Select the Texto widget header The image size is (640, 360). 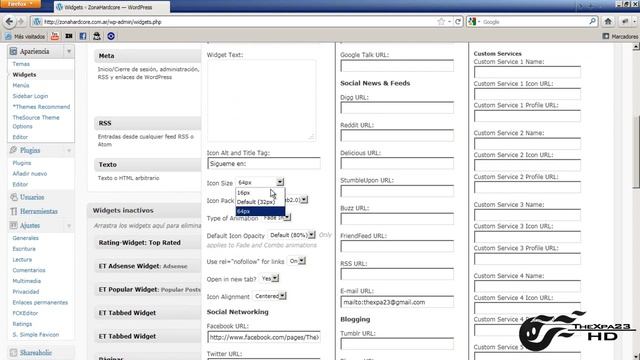coord(148,164)
